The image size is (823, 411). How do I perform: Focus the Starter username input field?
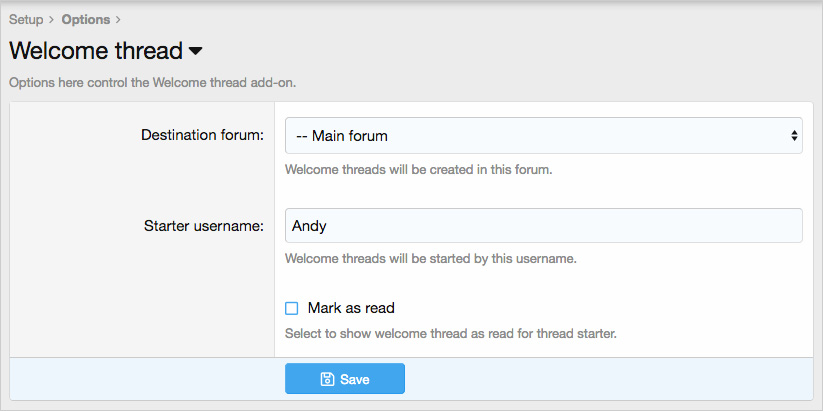(x=543, y=226)
